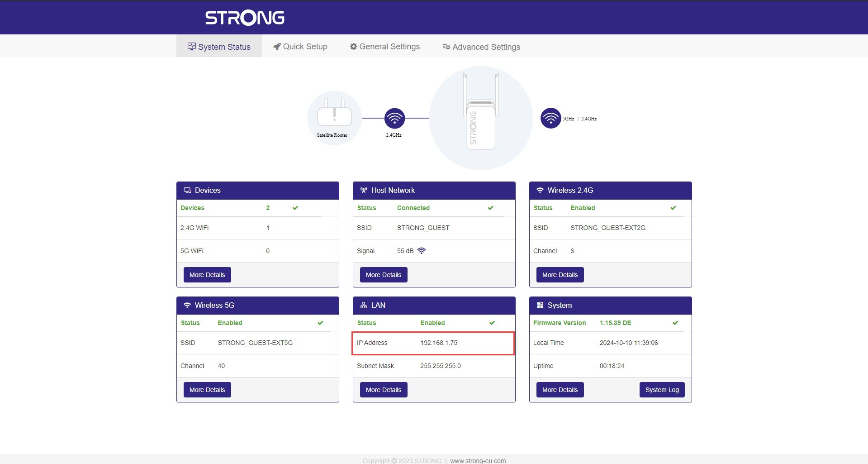
Task: Switch to the Quick Setup tab
Action: coord(300,47)
